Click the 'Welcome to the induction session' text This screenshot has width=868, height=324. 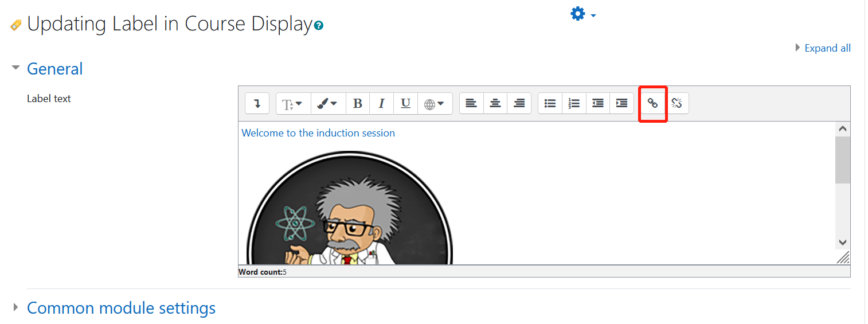tap(318, 133)
